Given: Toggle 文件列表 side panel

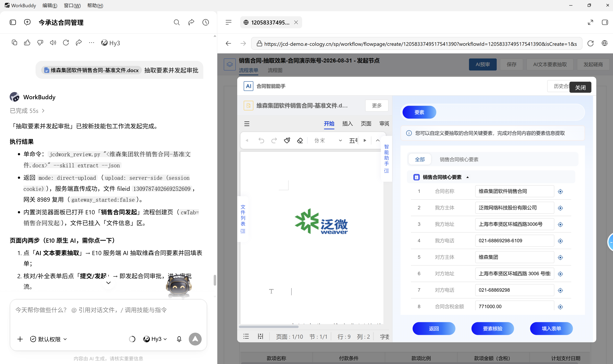Looking at the screenshot, I should 243,219.
